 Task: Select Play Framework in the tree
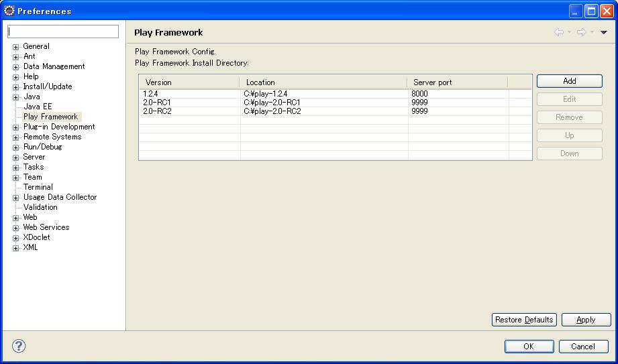click(51, 117)
